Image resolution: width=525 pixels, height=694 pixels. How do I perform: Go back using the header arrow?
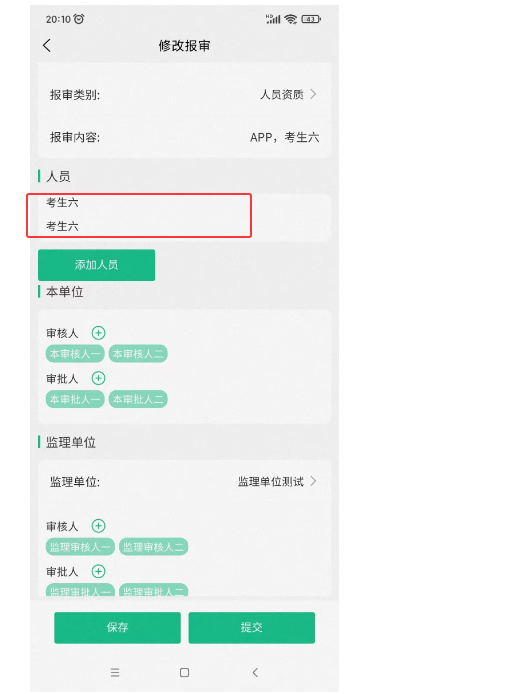coord(47,45)
